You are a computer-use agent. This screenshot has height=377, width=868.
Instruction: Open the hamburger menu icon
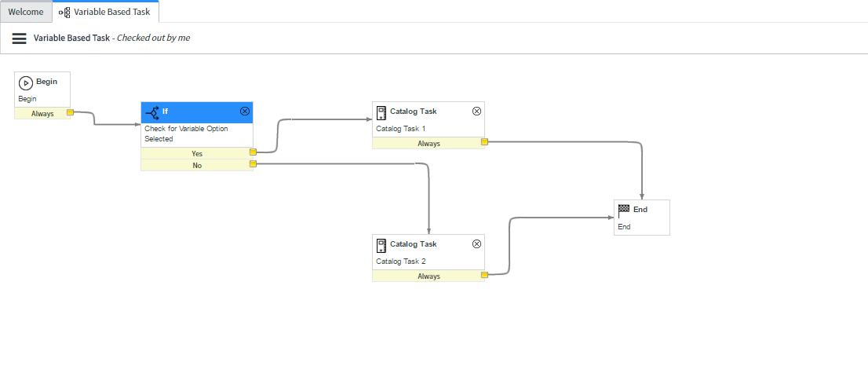point(20,38)
